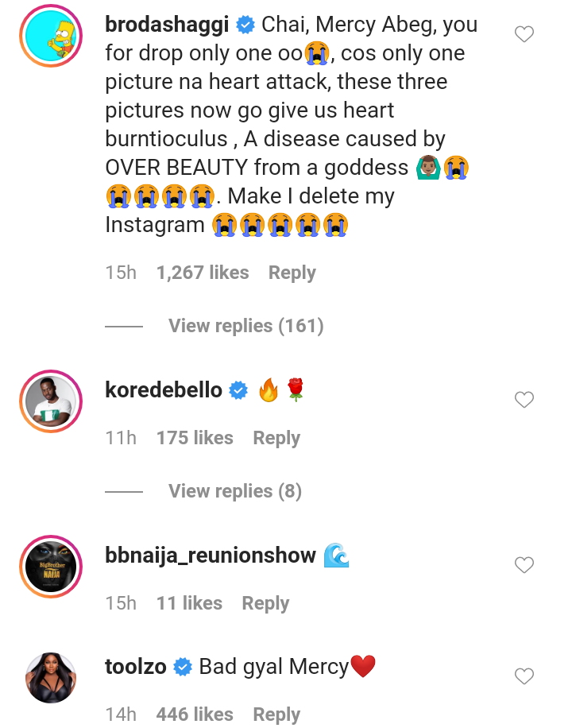Reply to toolzo's comment
This screenshot has height=728, width=572.
(x=276, y=714)
